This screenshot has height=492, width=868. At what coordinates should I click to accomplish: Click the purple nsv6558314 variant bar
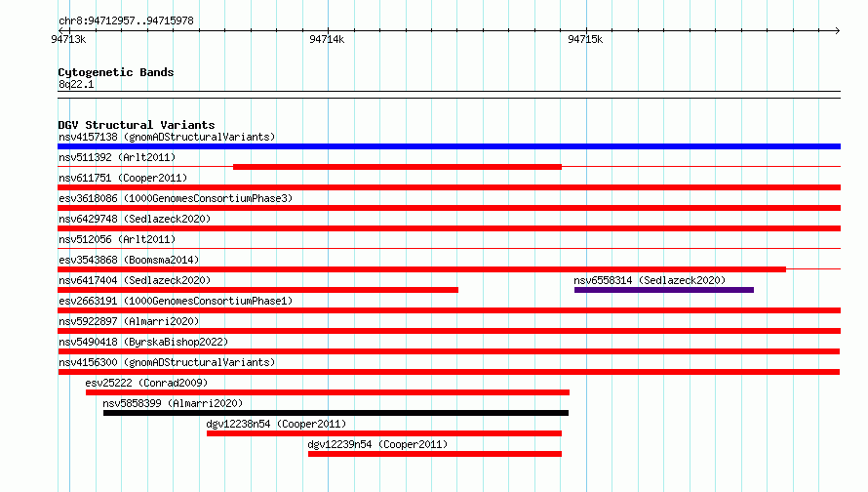coord(664,290)
